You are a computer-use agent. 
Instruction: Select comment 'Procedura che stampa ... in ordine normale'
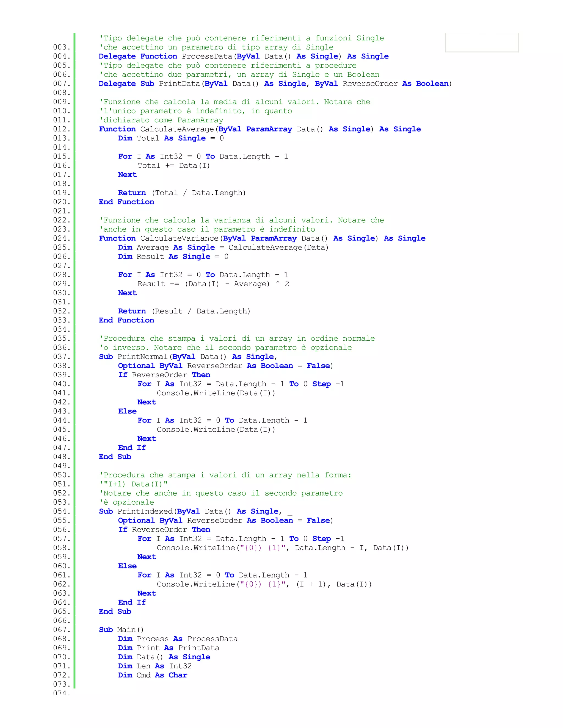click(x=237, y=339)
